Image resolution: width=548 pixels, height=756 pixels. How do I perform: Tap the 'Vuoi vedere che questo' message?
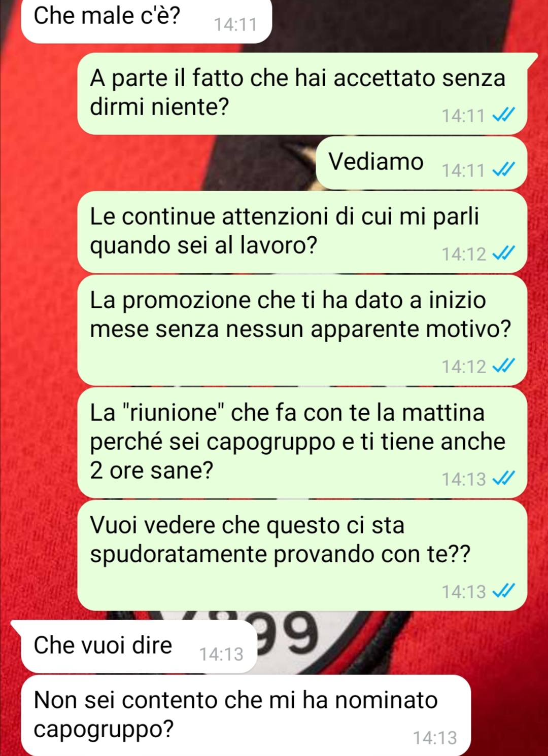[302, 555]
